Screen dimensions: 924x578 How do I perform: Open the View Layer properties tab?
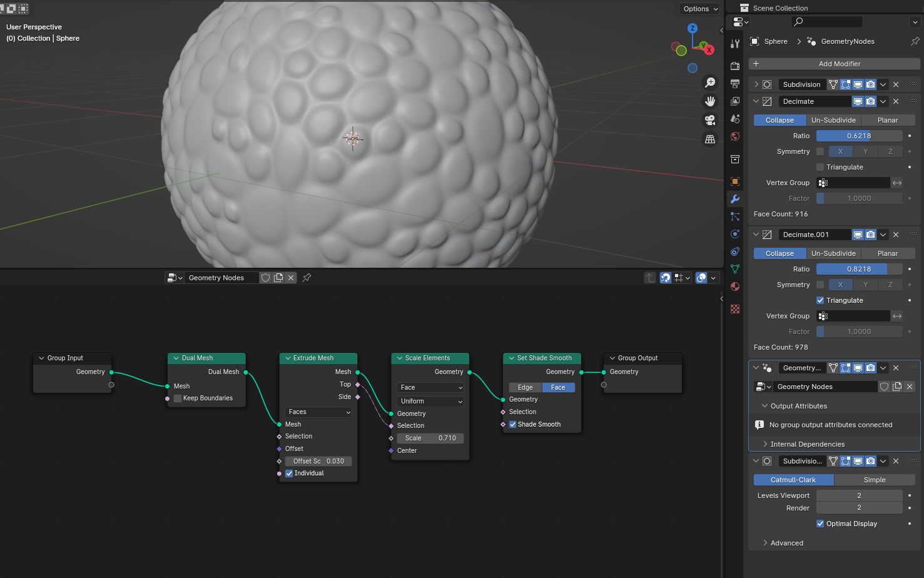pos(735,101)
